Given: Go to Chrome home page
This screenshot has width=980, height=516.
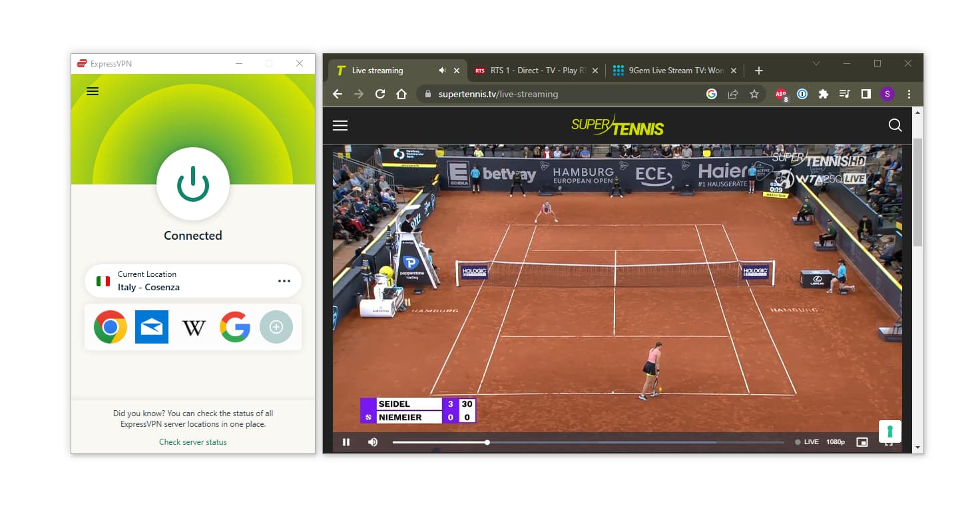Looking at the screenshot, I should (401, 94).
